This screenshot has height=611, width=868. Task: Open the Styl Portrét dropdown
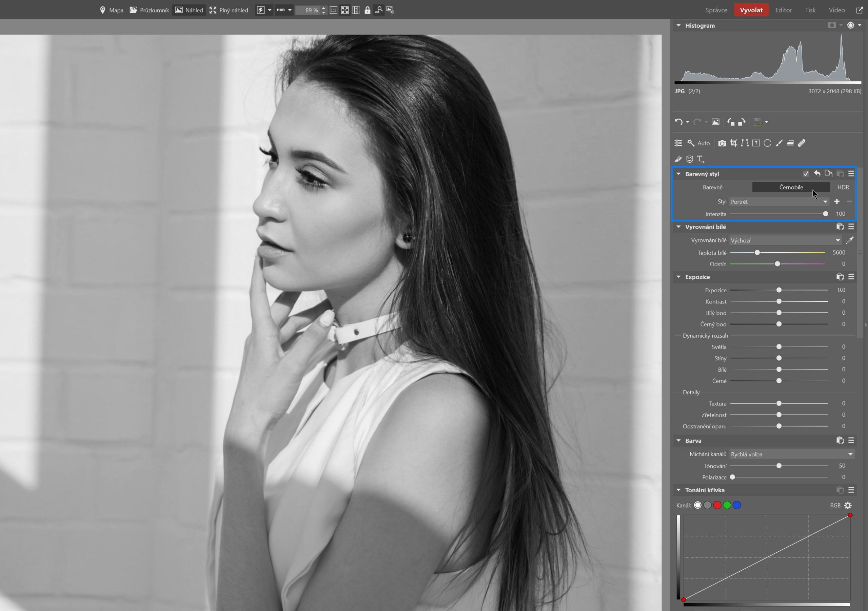[779, 201]
